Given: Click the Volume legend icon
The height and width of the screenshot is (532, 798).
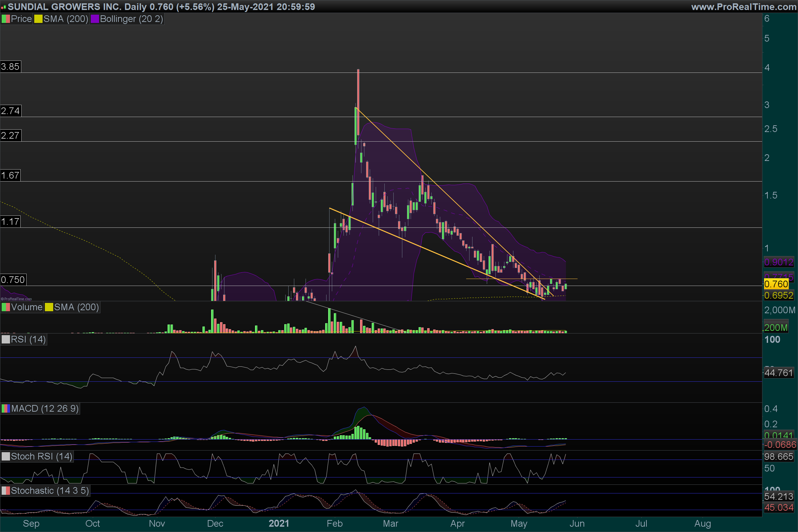Looking at the screenshot, I should (x=6, y=307).
